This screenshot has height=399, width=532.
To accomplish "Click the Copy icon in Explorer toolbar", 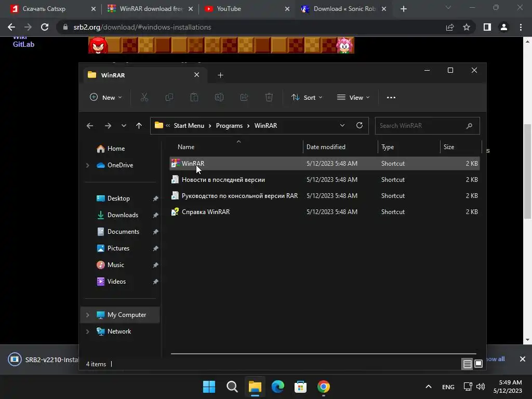I will point(169,97).
